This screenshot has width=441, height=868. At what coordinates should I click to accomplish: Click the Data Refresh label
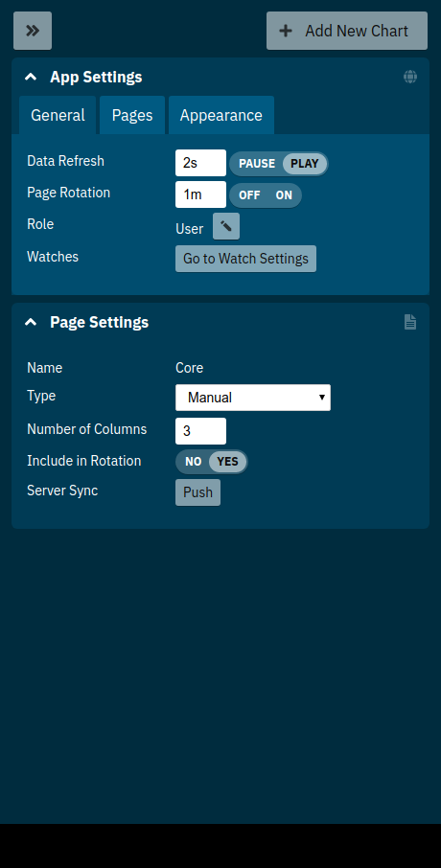pyautogui.click(x=65, y=161)
